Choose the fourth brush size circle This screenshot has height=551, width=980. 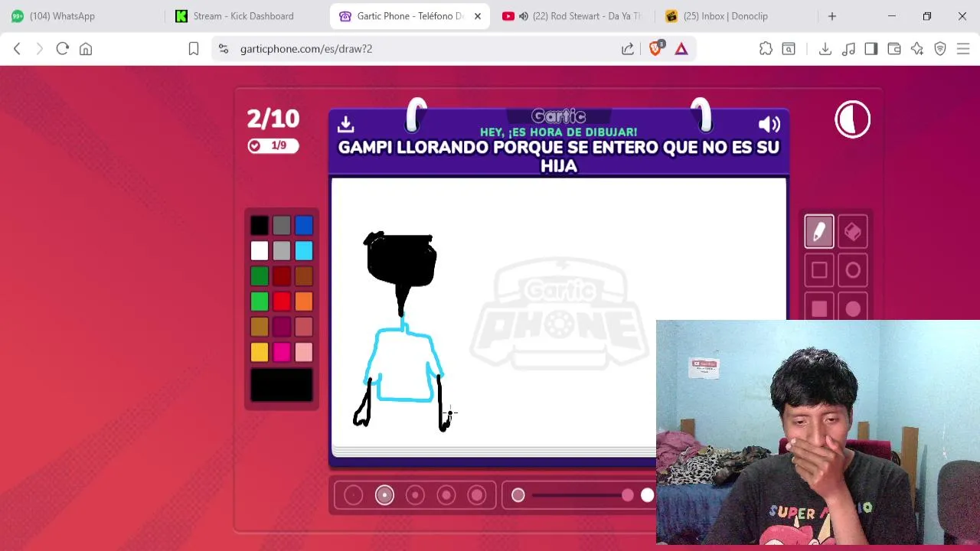tap(446, 495)
